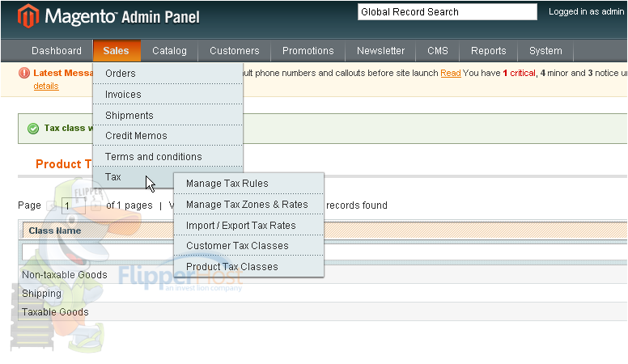The width and height of the screenshot is (628, 364).
Task: Click the Logged in as admin text
Action: [587, 11]
